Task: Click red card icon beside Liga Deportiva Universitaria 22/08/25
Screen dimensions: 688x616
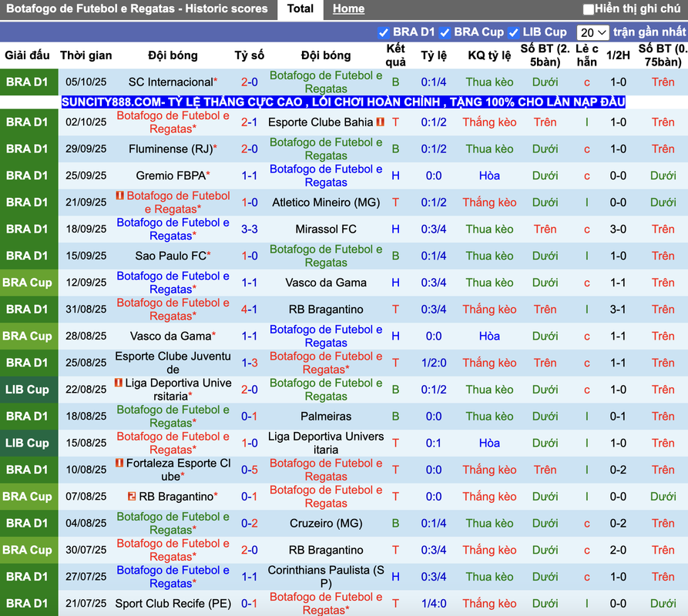Action: click(x=119, y=383)
